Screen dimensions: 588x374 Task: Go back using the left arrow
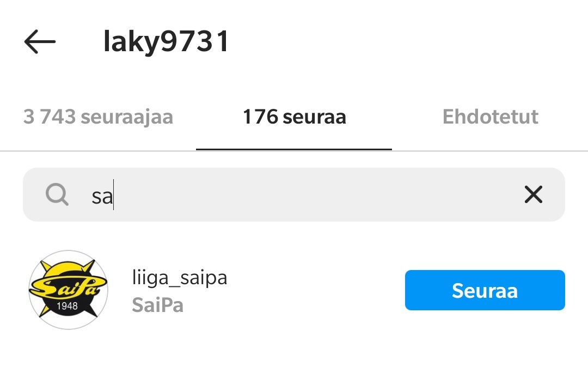tap(40, 41)
